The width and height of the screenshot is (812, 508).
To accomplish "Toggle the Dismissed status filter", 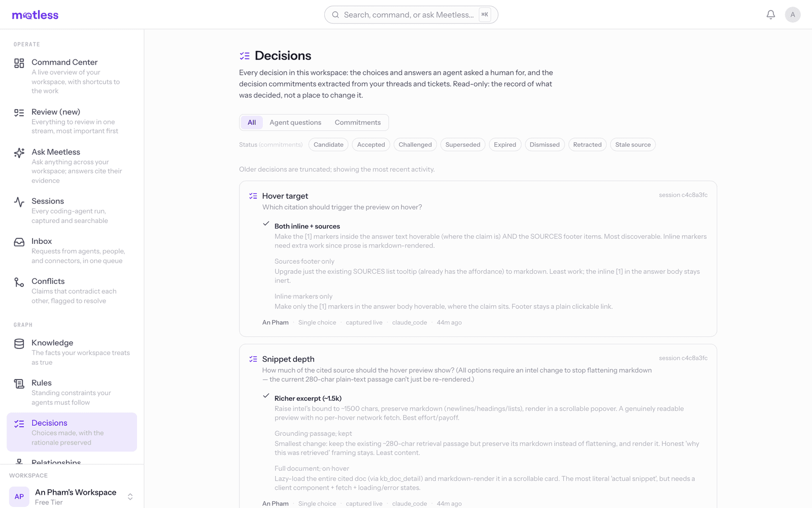I will [x=545, y=145].
